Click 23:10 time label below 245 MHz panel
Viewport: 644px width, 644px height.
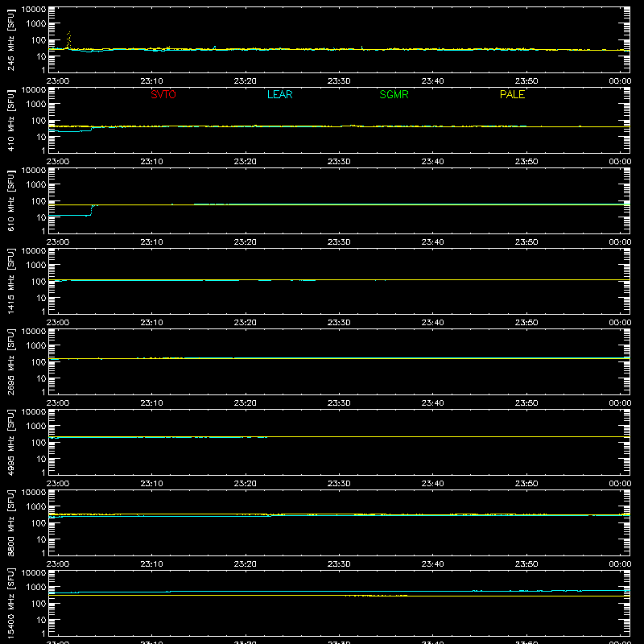point(151,81)
